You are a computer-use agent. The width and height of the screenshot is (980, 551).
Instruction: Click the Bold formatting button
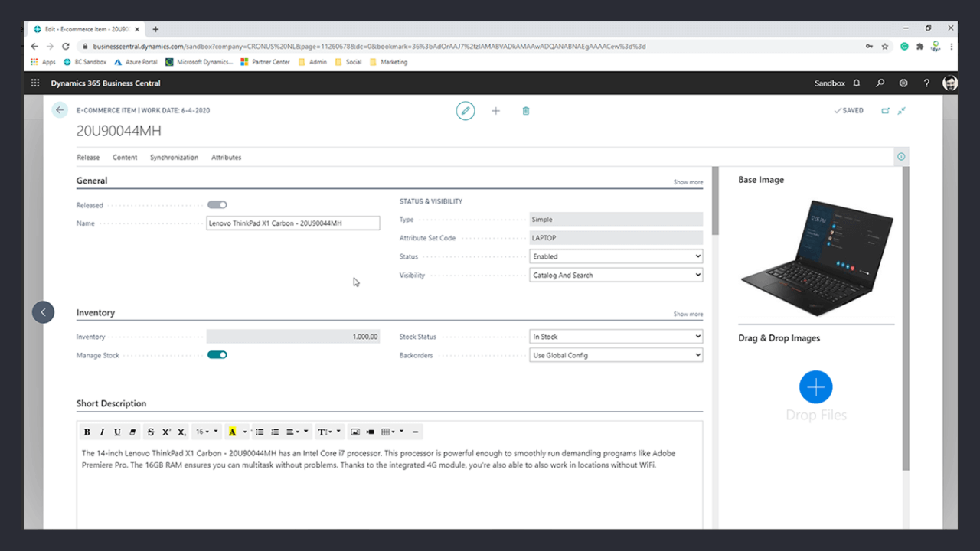87,432
